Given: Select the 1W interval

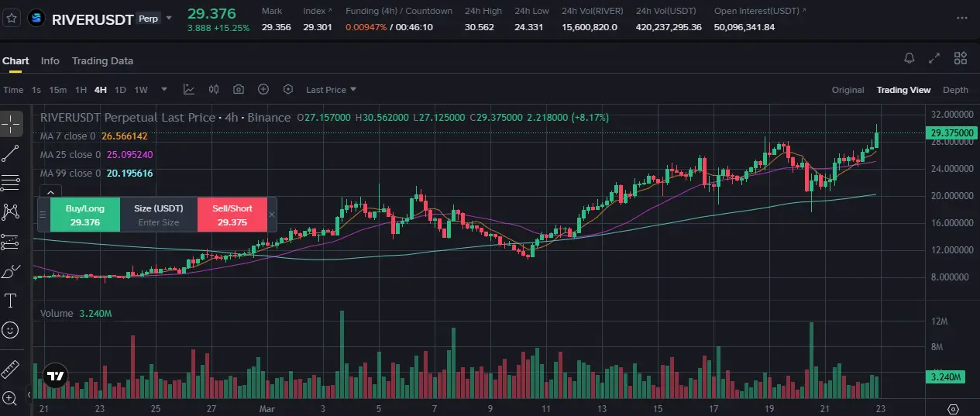Looking at the screenshot, I should (x=141, y=90).
